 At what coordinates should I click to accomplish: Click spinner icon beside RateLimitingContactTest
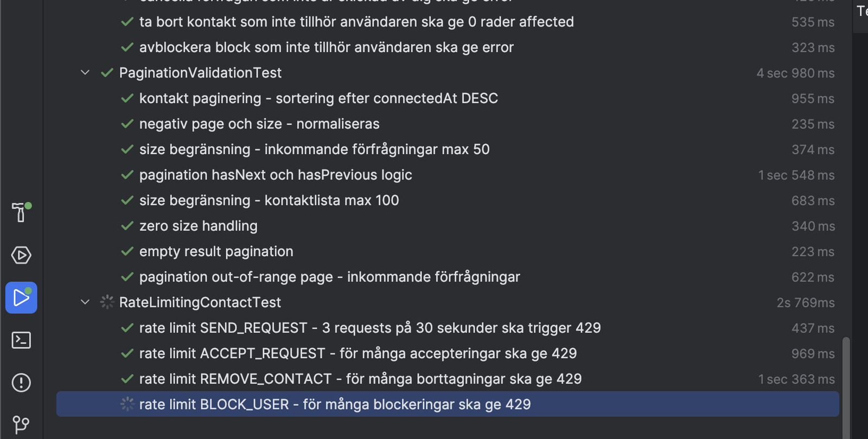(x=107, y=302)
